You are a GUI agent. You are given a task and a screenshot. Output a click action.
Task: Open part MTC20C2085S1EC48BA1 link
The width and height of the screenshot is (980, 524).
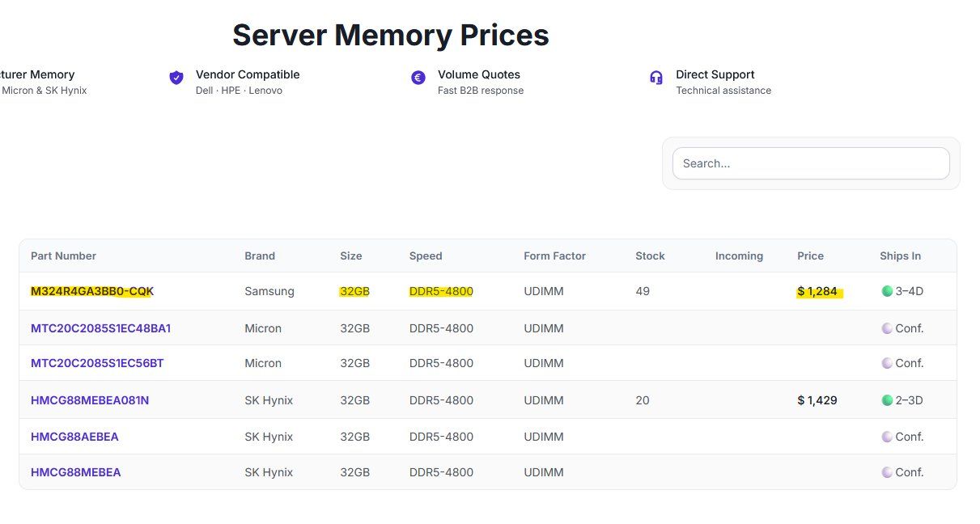tap(100, 328)
